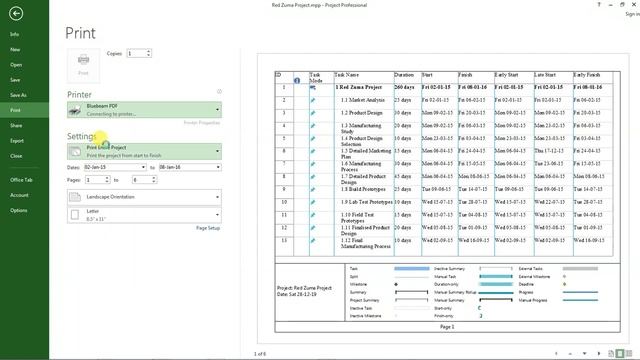Viewport: 640px width, 360px height.
Task: Switch preview to actual size icon
Action: 611,353
